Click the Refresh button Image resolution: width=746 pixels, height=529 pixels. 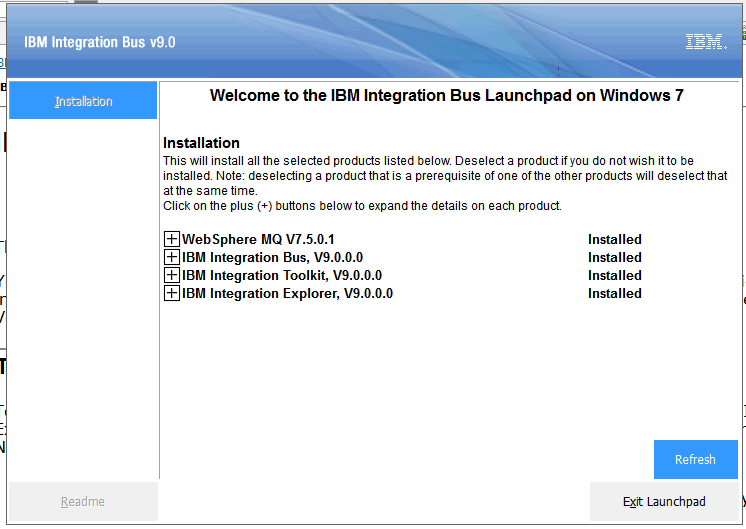696,459
